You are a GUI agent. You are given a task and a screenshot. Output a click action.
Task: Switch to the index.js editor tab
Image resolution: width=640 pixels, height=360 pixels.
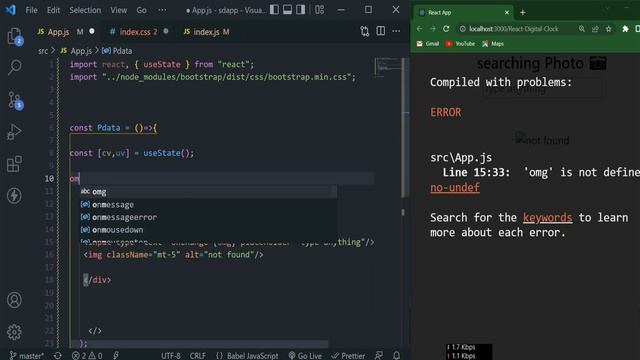click(x=206, y=32)
